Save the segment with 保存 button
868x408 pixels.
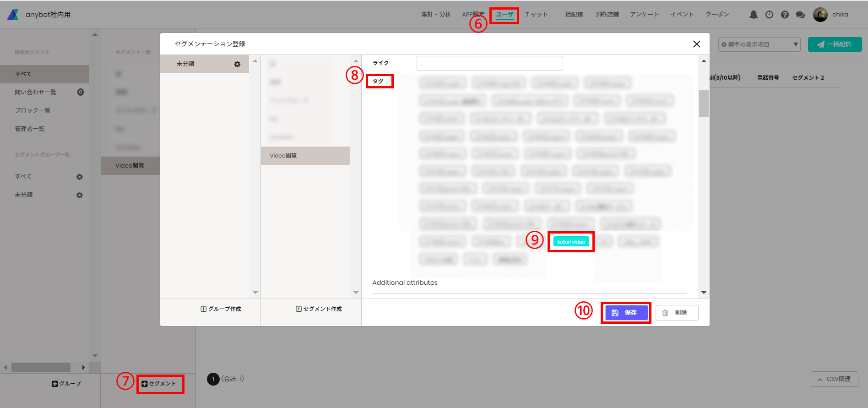pos(626,313)
